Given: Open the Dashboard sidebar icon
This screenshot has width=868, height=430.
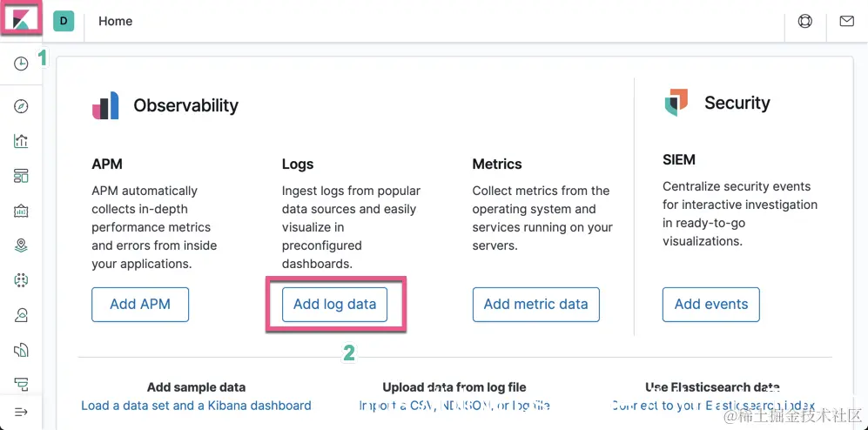Looking at the screenshot, I should click(21, 176).
